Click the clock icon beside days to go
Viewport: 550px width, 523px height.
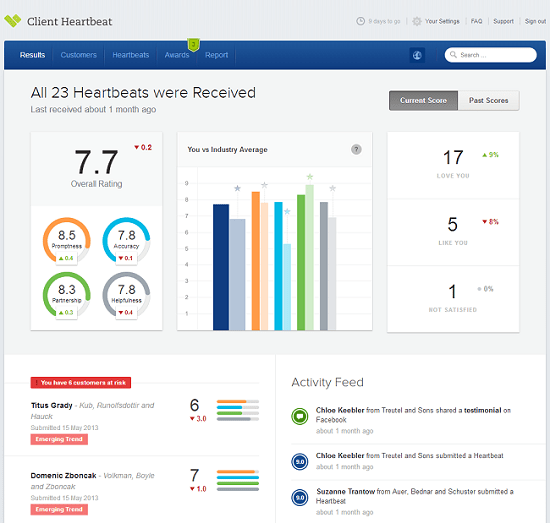(360, 21)
